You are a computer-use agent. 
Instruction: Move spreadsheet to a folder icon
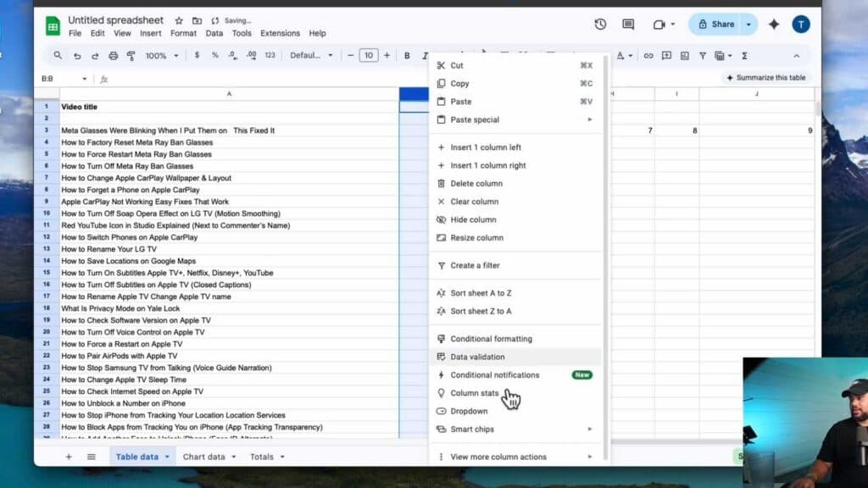[197, 20]
